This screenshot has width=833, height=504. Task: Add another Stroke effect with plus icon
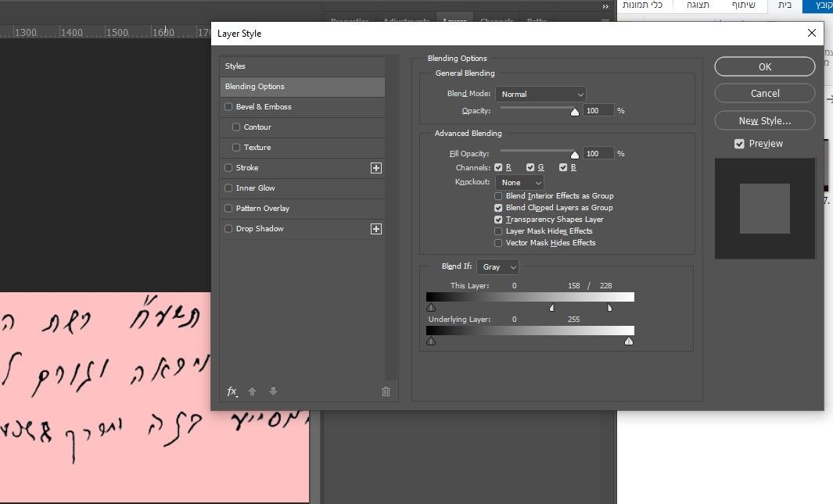click(x=376, y=168)
